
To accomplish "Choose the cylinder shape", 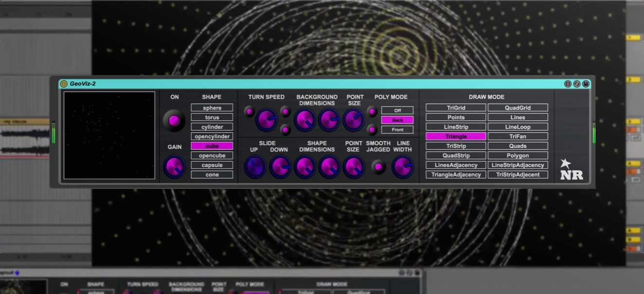I will click(x=212, y=127).
